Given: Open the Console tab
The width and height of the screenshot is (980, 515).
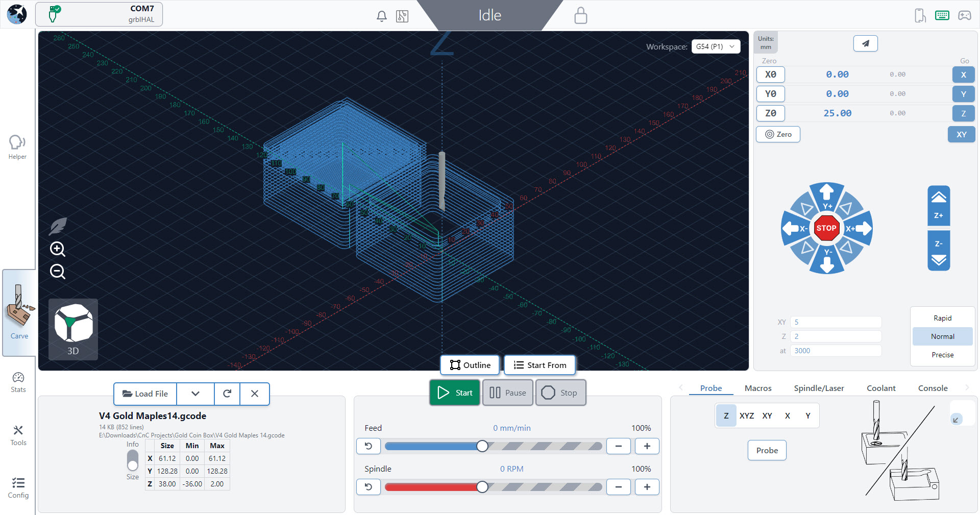Looking at the screenshot, I should coord(933,388).
